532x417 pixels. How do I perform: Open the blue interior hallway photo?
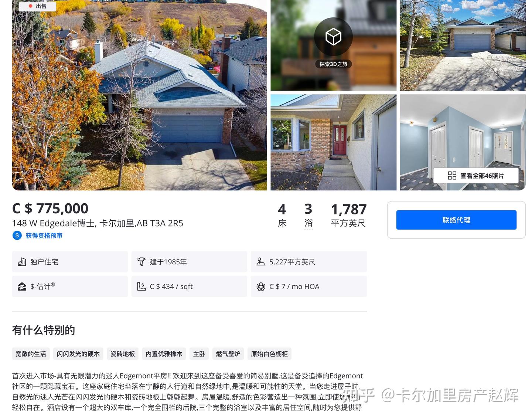463,142
